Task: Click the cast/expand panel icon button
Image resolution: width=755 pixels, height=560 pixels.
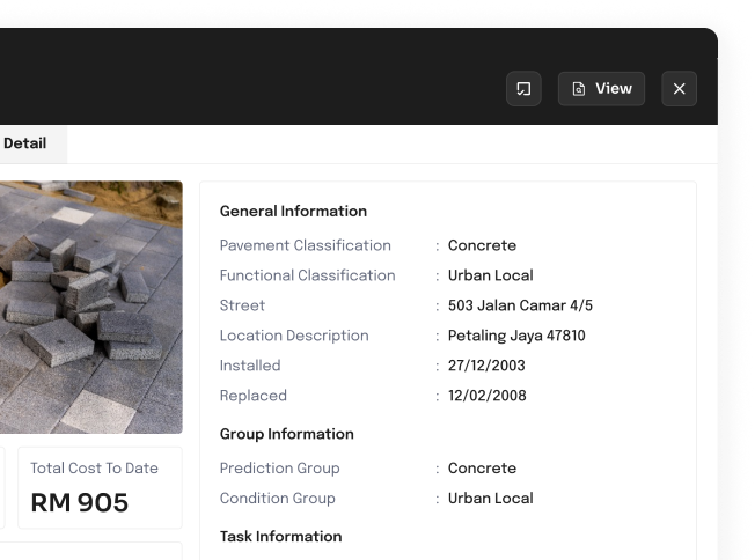Action: 523,89
